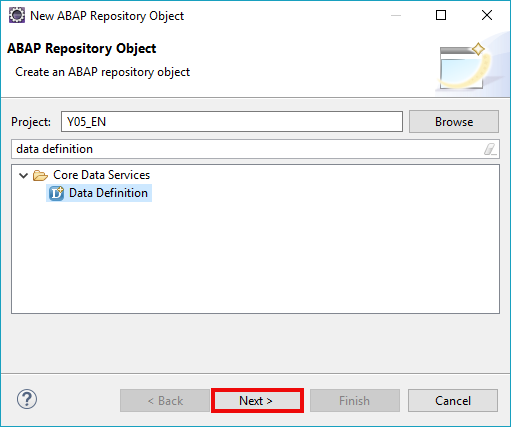Focus the Project field containing Y05_EN
Viewport: 511px width, 427px height.
232,122
